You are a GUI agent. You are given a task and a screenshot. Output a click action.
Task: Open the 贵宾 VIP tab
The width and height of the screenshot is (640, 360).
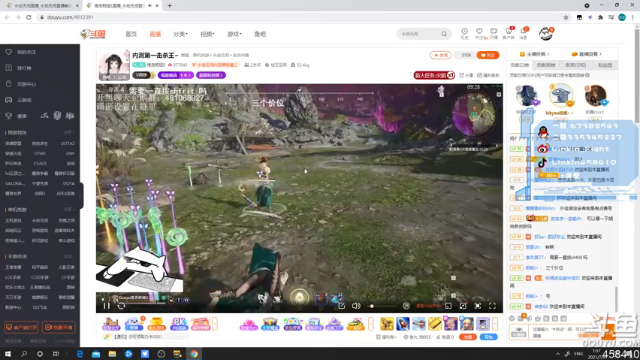(576, 65)
